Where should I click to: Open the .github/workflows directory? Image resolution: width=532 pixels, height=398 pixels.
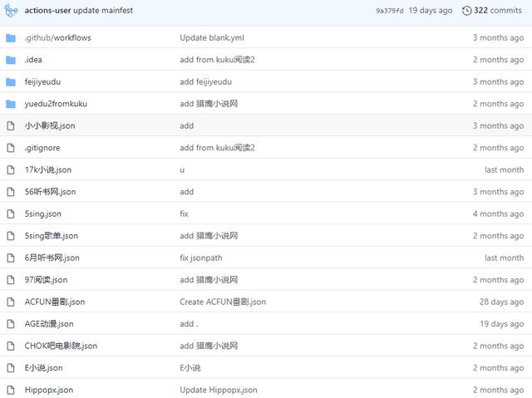pos(57,37)
